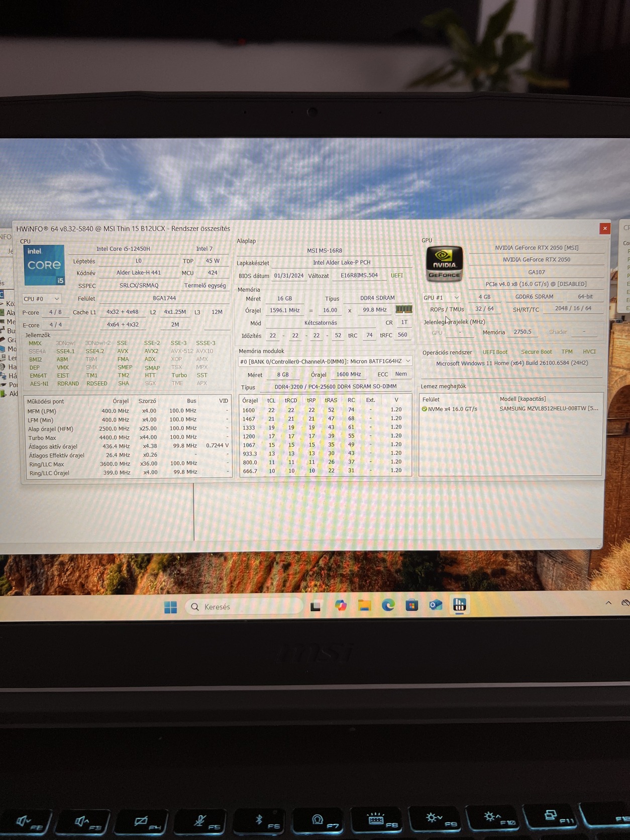Open Microsoft Edge from the taskbar
Screen dimensions: 630x840
pyautogui.click(x=388, y=605)
